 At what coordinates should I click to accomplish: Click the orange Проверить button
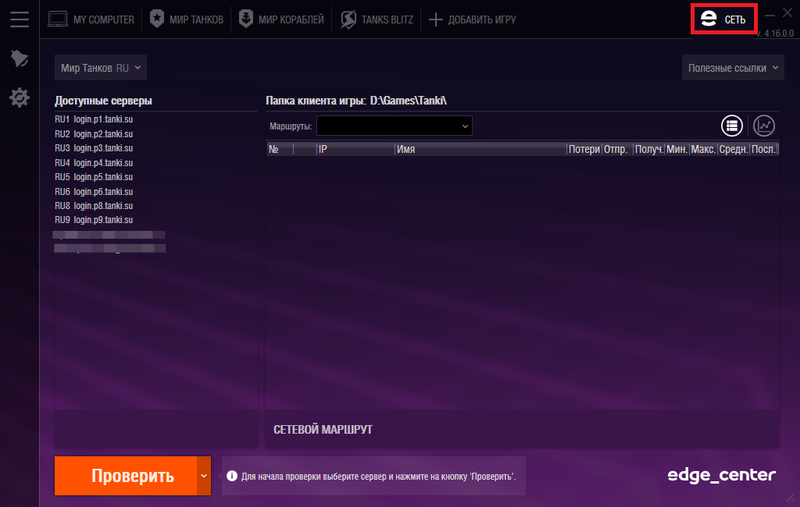126,476
